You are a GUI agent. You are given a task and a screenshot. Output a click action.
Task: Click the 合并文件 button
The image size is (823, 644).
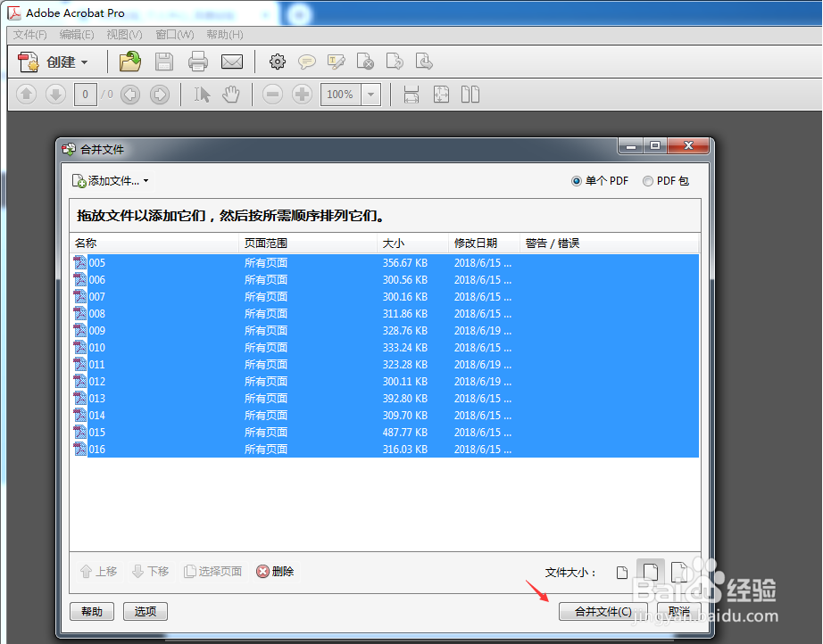point(603,611)
